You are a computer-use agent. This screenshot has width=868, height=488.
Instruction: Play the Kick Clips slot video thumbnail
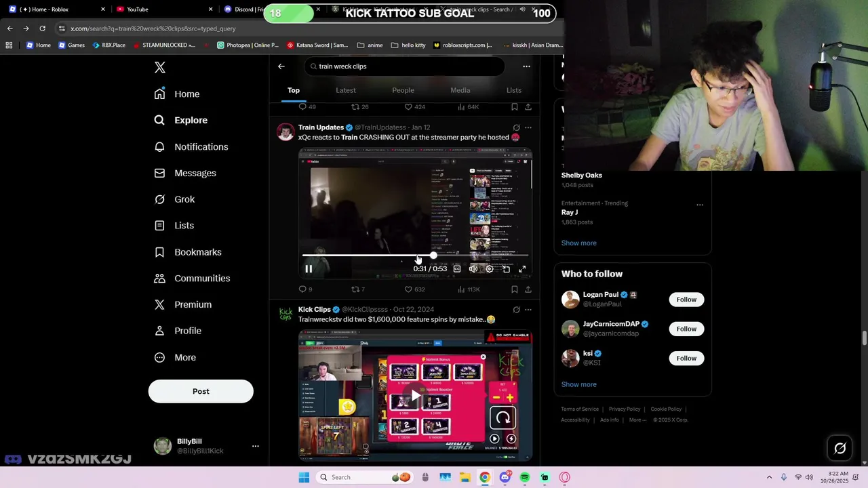coord(415,396)
